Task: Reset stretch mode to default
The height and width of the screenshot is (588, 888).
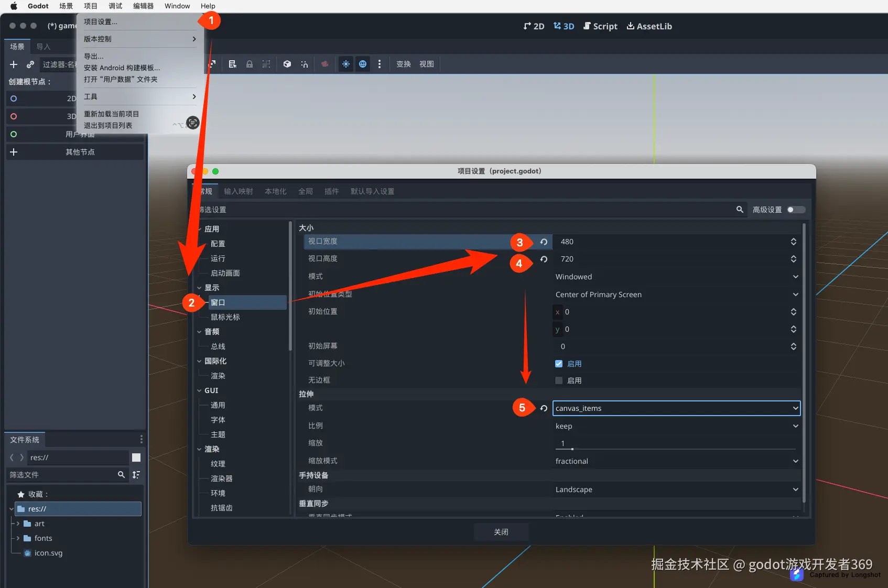Action: 544,408
